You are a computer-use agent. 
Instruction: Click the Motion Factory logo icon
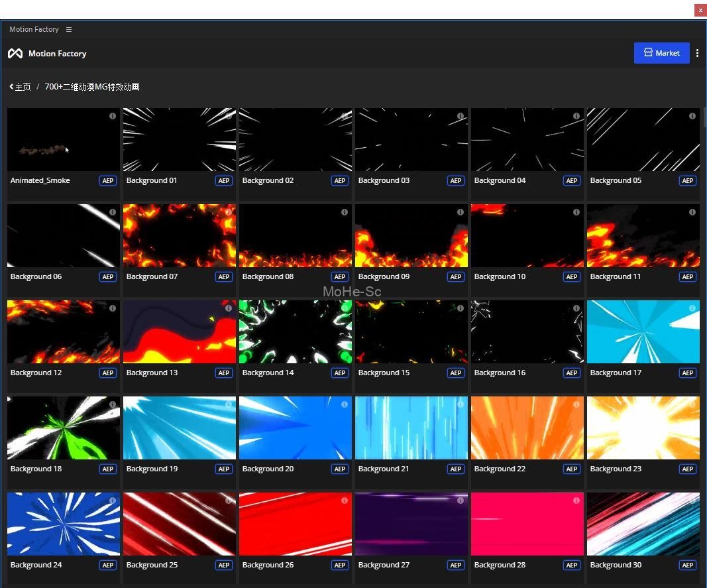tap(15, 54)
